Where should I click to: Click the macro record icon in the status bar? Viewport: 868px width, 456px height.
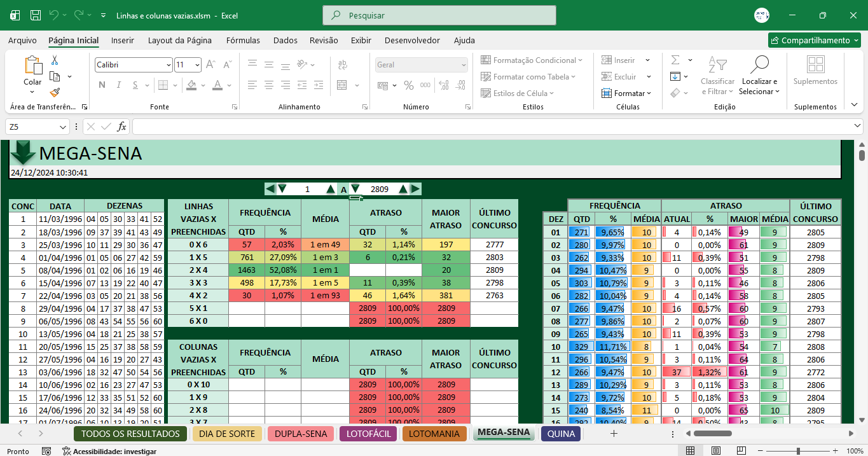tap(46, 451)
